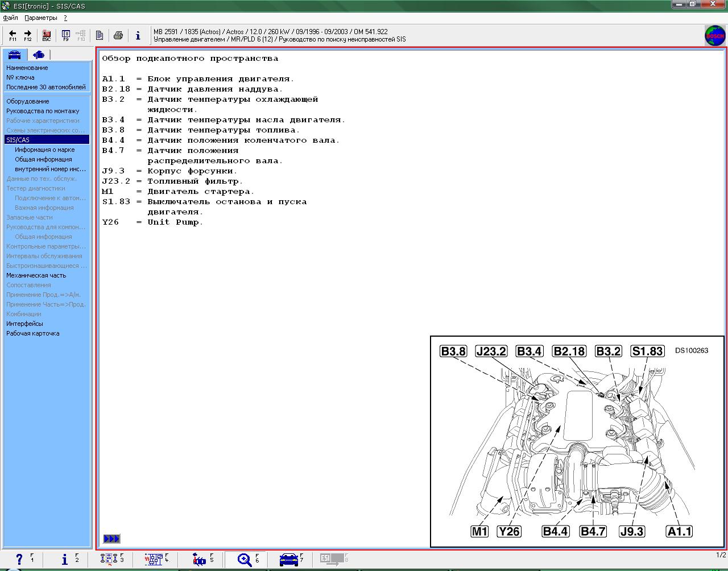The width and height of the screenshot is (728, 571).
Task: Click the B3.4 label in diagram
Action: (x=529, y=351)
